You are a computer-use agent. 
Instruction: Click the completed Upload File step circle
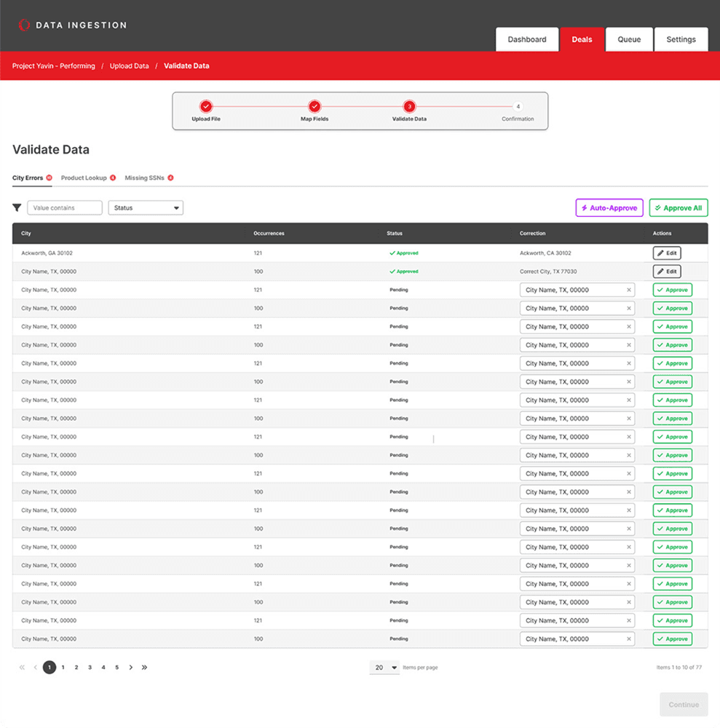tap(206, 106)
